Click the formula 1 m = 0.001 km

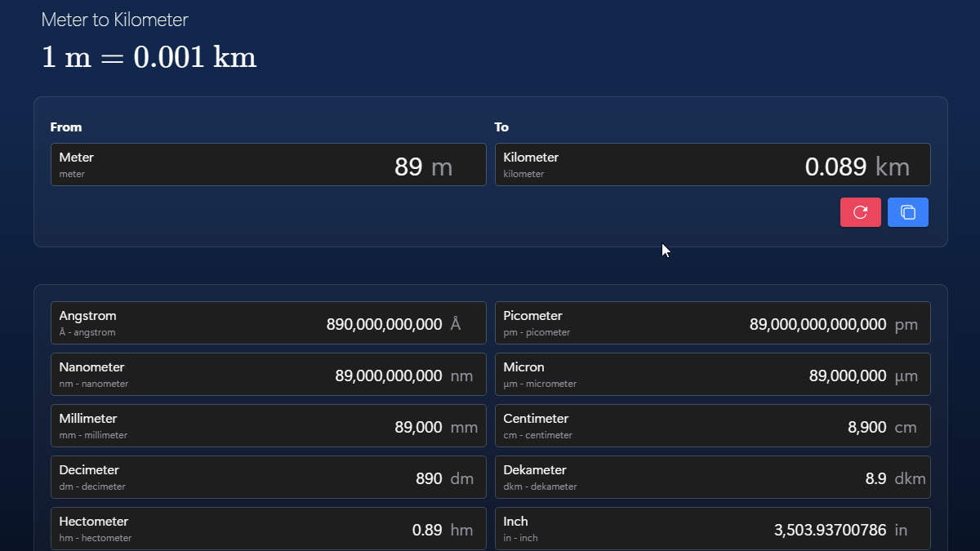point(149,56)
